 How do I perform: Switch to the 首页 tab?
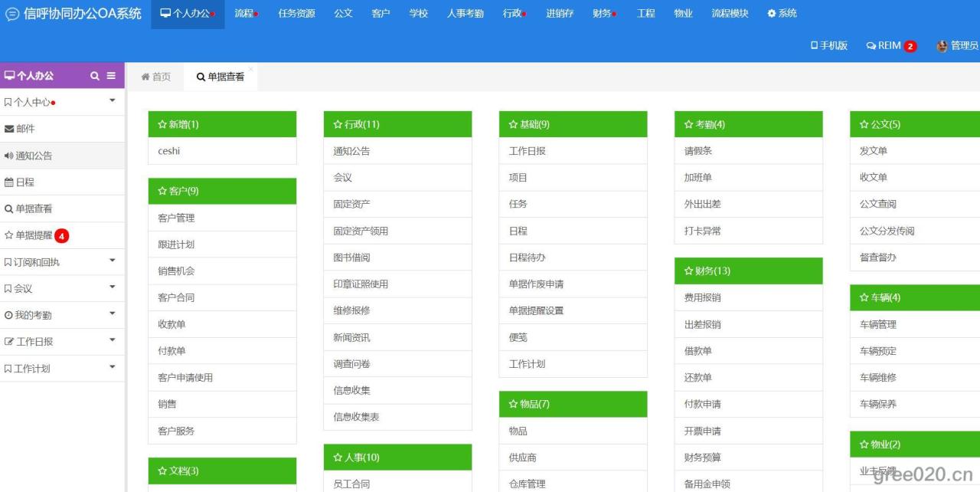coord(154,76)
